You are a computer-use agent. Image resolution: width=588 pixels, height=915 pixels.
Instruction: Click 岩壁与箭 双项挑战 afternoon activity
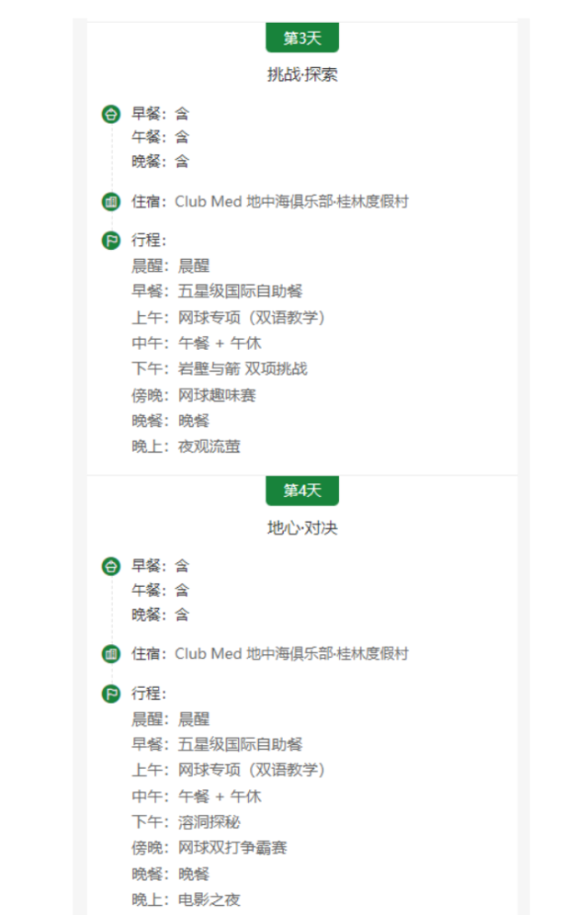pyautogui.click(x=243, y=369)
